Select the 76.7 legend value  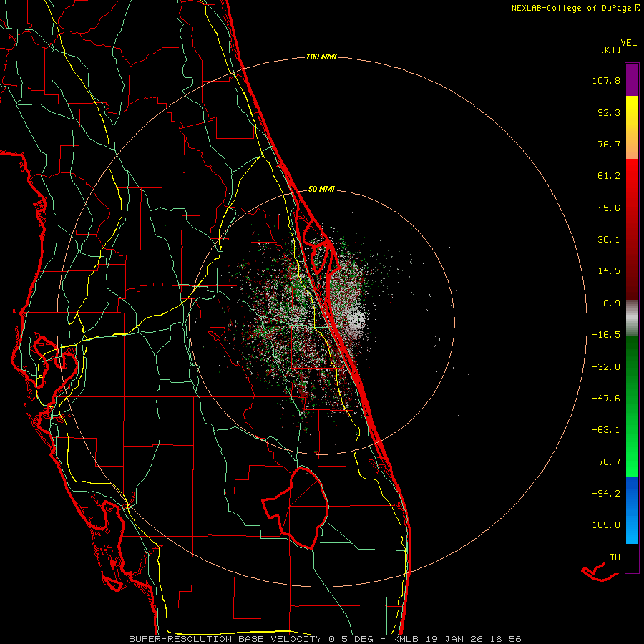point(609,144)
